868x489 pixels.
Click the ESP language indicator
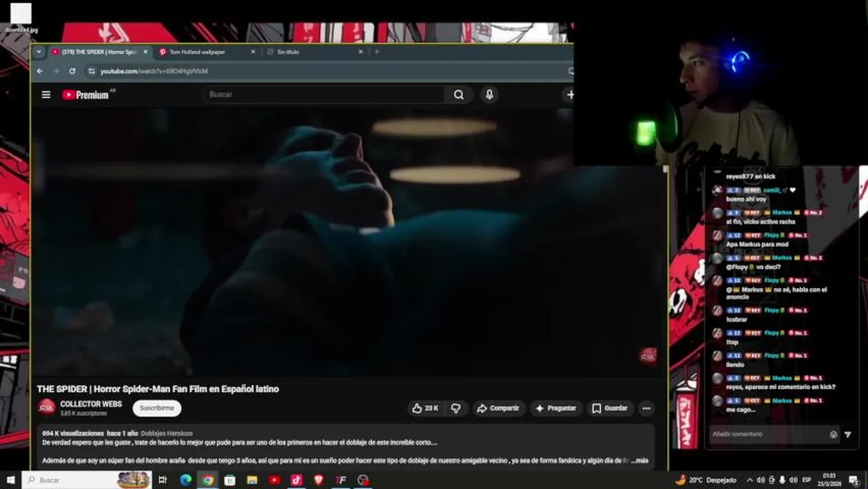coord(807,480)
